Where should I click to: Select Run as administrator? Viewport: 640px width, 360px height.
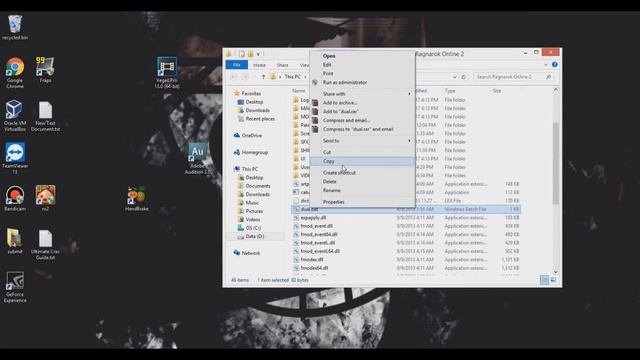pos(362,82)
